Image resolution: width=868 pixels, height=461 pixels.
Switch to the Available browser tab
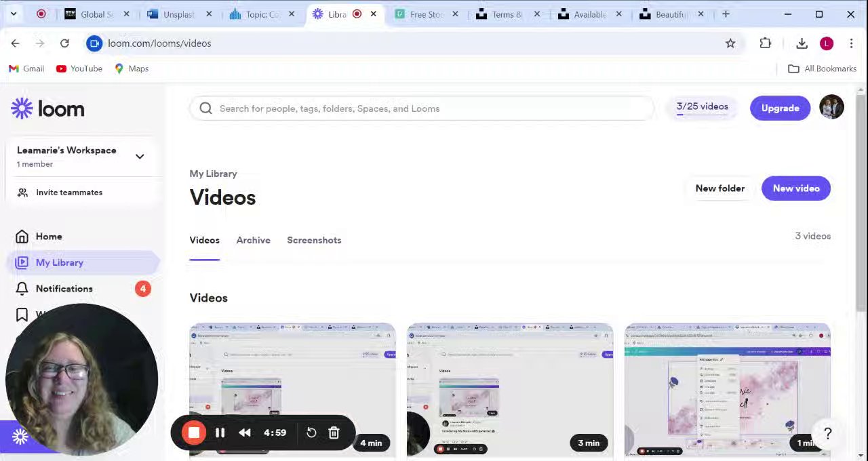click(590, 14)
